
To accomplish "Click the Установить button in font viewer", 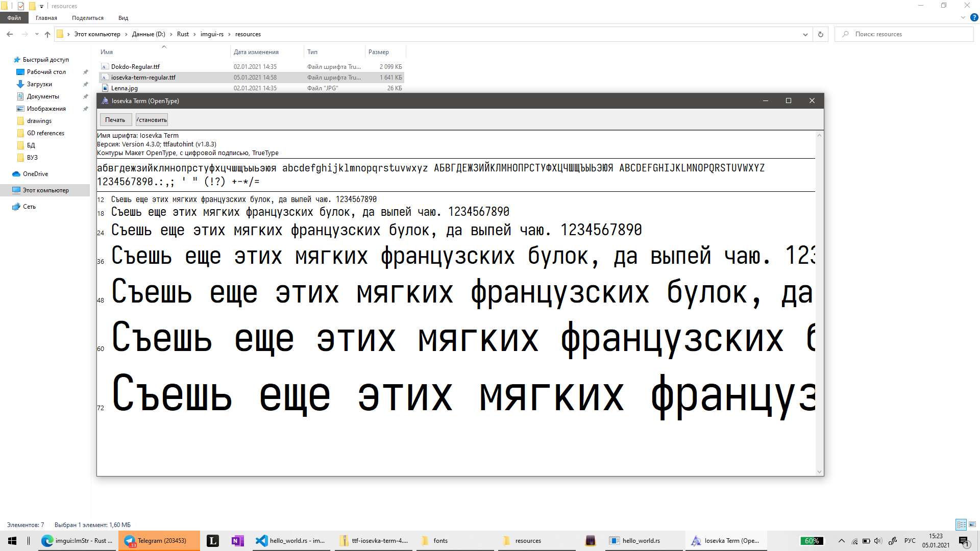I will tap(152, 120).
